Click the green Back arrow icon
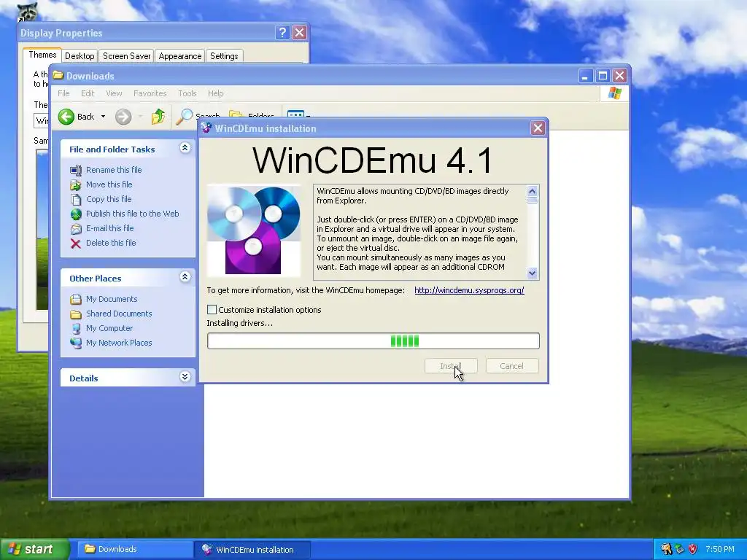Image resolution: width=747 pixels, height=560 pixels. 66,117
